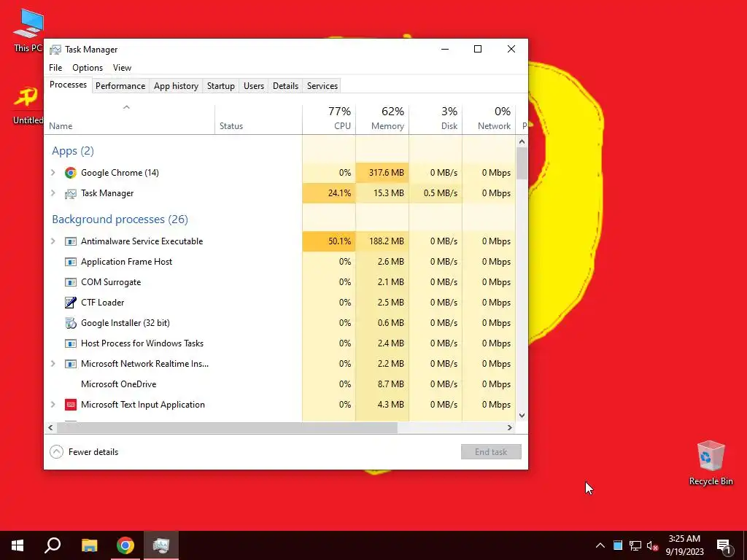Click the Task Manager process row icon
Image resolution: width=747 pixels, height=560 pixels.
pos(71,193)
